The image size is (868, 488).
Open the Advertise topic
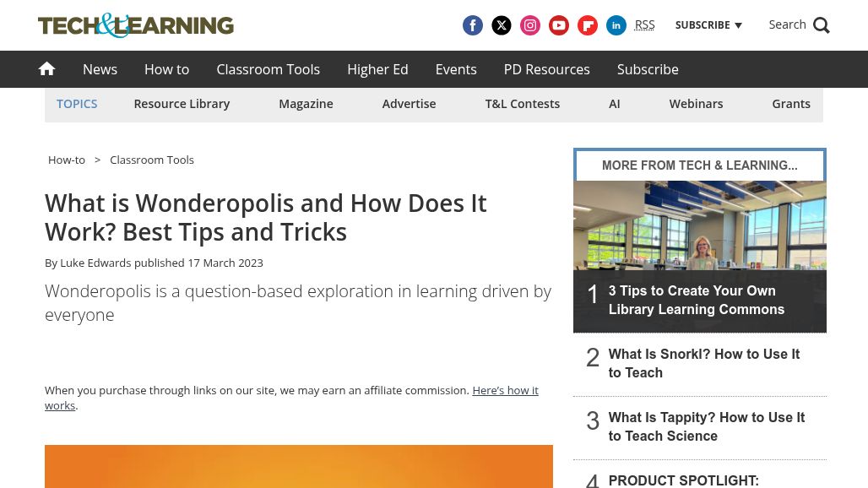(x=409, y=104)
